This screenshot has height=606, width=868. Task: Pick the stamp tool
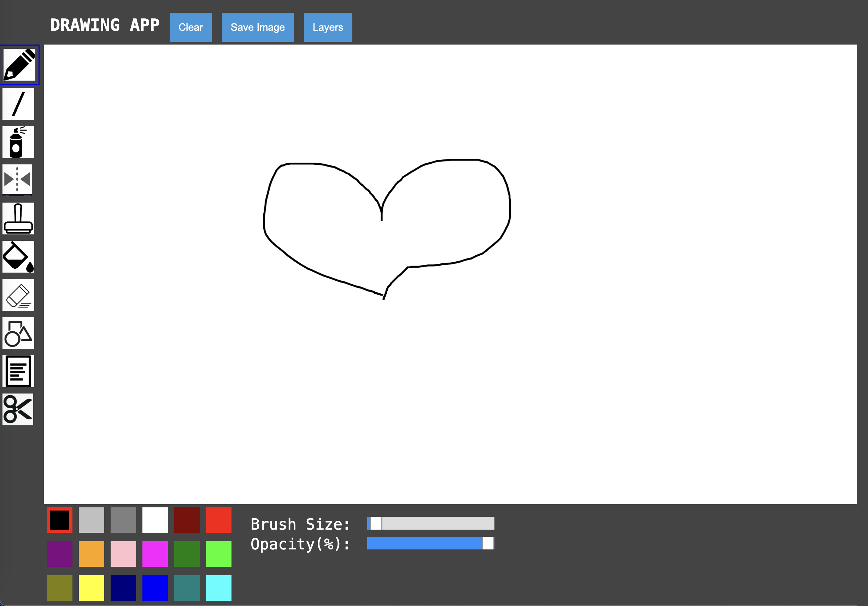(x=18, y=218)
